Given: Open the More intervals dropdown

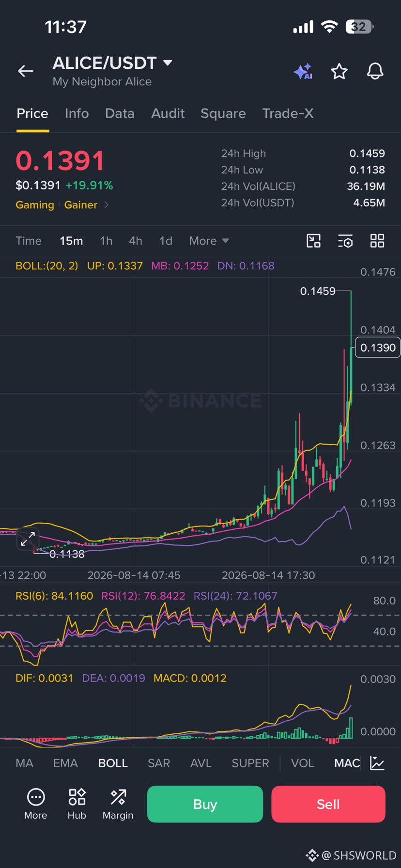Looking at the screenshot, I should 209,241.
